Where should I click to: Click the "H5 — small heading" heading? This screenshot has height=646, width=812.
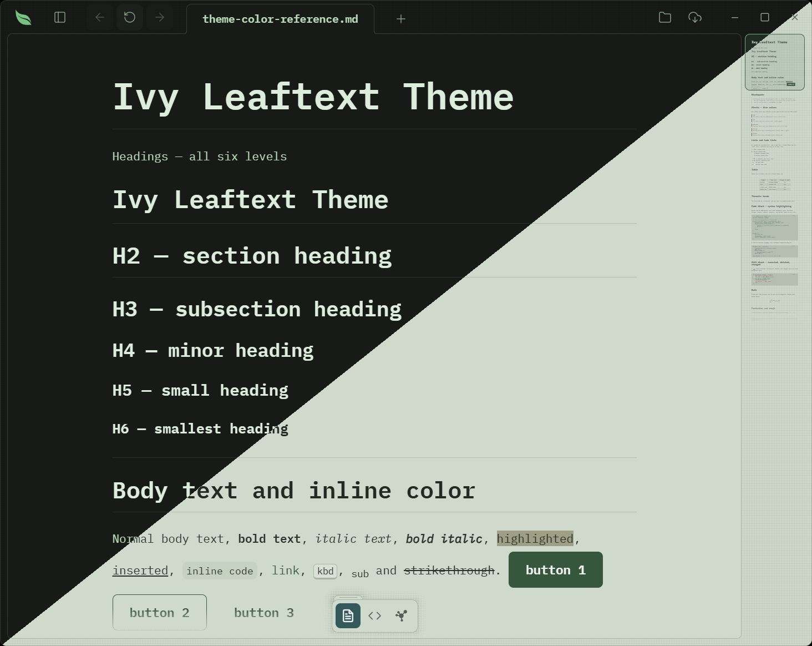[x=200, y=390]
